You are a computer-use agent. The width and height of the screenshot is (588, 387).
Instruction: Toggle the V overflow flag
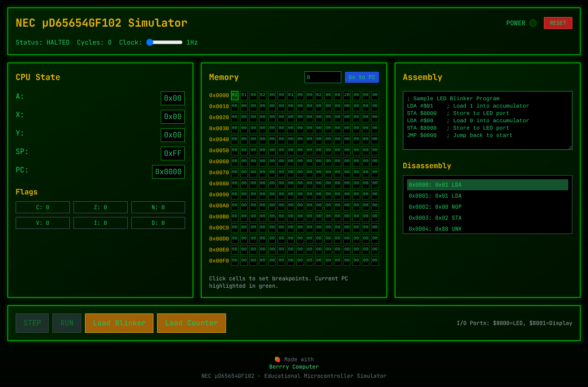42,222
